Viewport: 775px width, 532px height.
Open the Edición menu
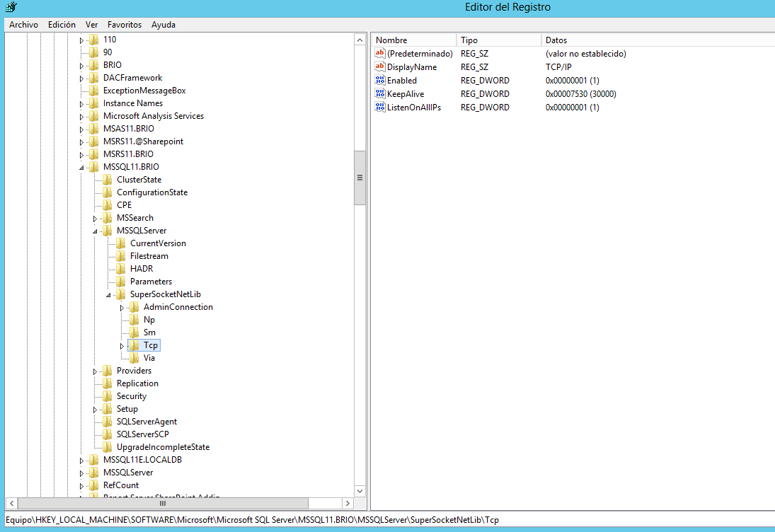[x=62, y=24]
